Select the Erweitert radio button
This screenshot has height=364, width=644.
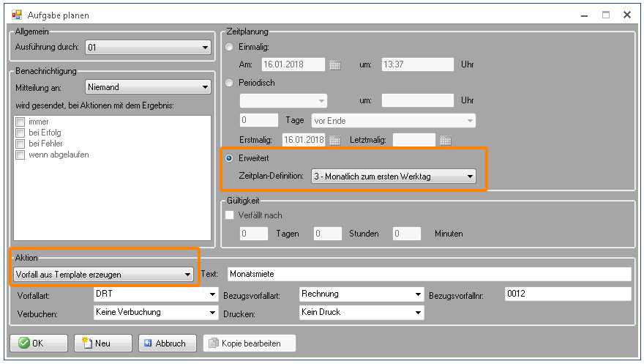coord(230,158)
